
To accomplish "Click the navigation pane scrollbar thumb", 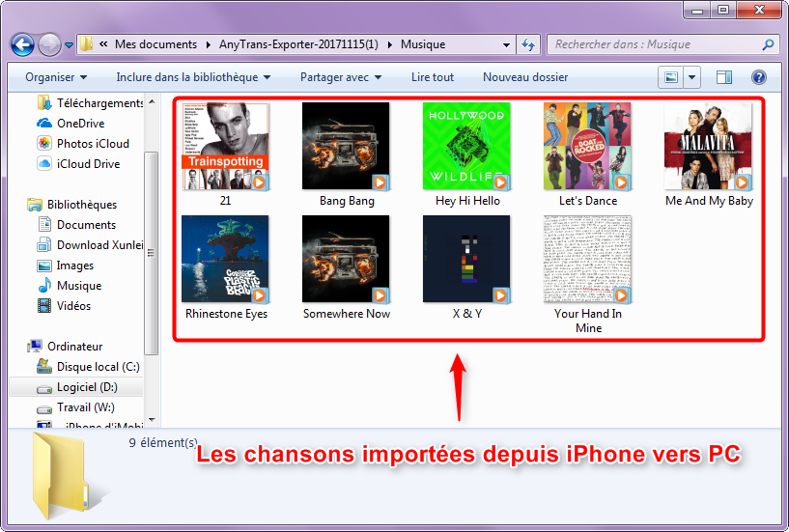I will point(151,253).
